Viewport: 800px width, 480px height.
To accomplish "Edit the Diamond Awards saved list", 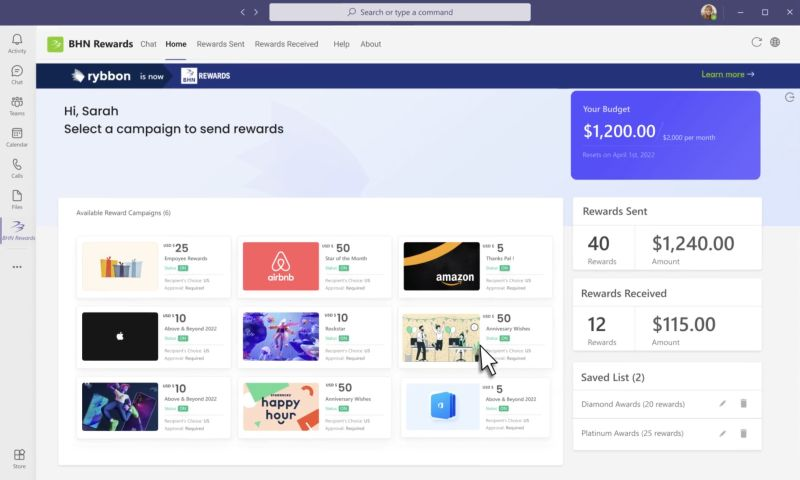I will pyautogui.click(x=722, y=403).
